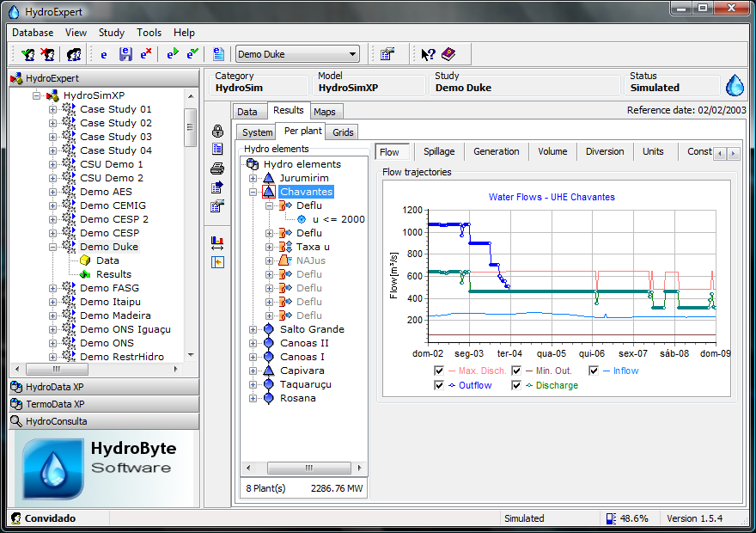The image size is (756, 533).
Task: Expand the Salto Grande plant node
Action: tap(253, 329)
